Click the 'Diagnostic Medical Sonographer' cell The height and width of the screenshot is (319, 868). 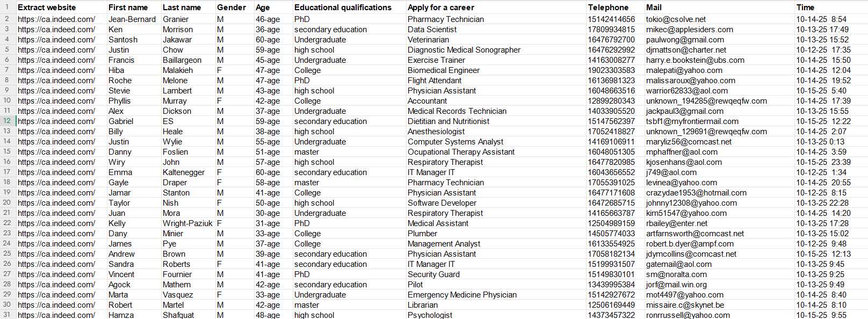pos(464,50)
